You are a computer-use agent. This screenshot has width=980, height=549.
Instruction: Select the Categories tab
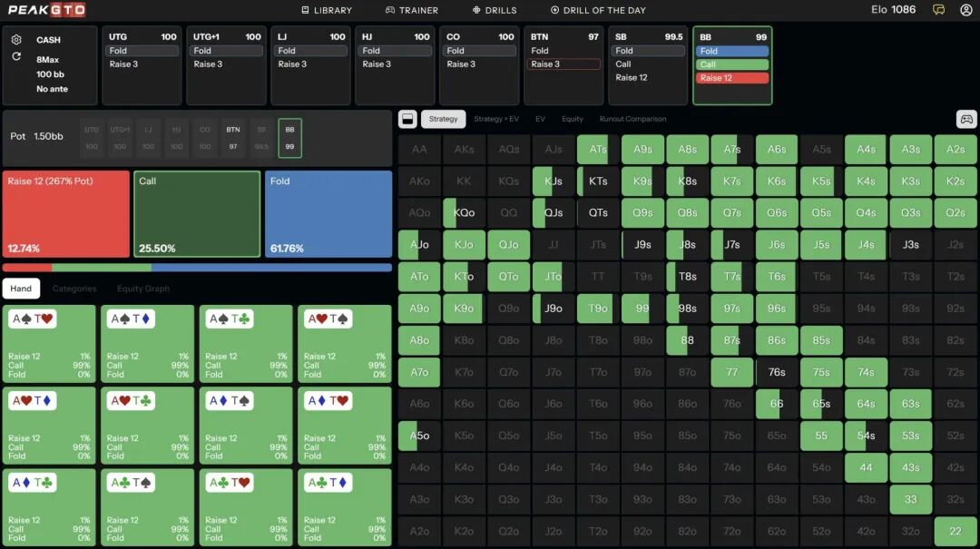coord(74,289)
